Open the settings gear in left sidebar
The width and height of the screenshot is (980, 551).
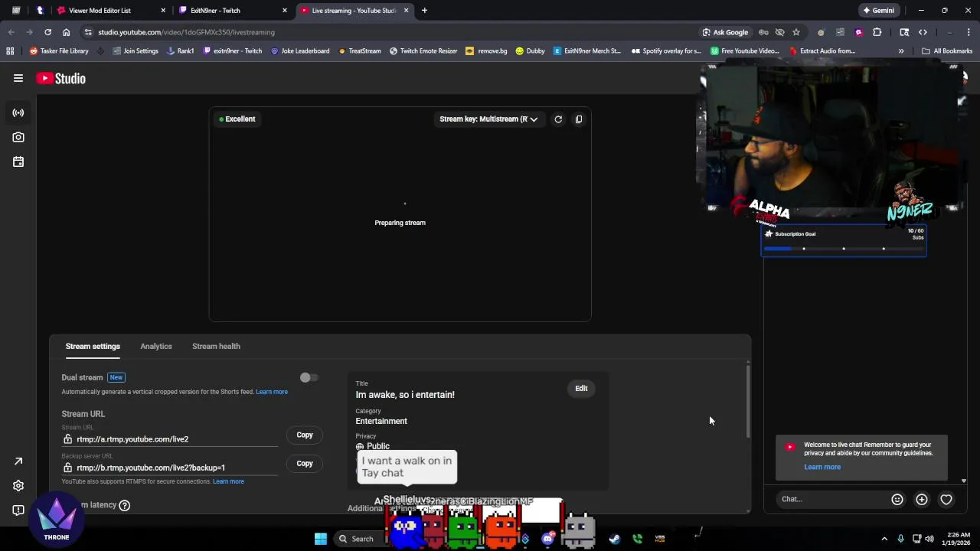tap(18, 486)
